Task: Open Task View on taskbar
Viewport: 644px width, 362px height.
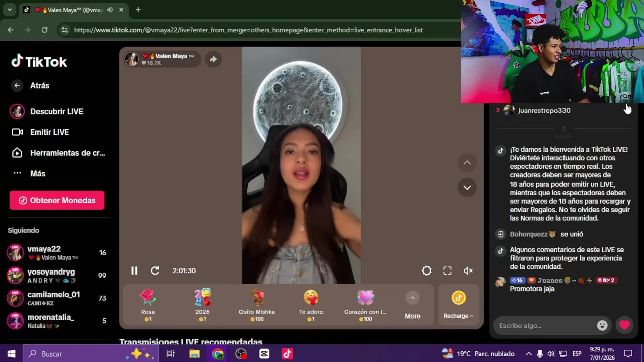Action: click(170, 354)
